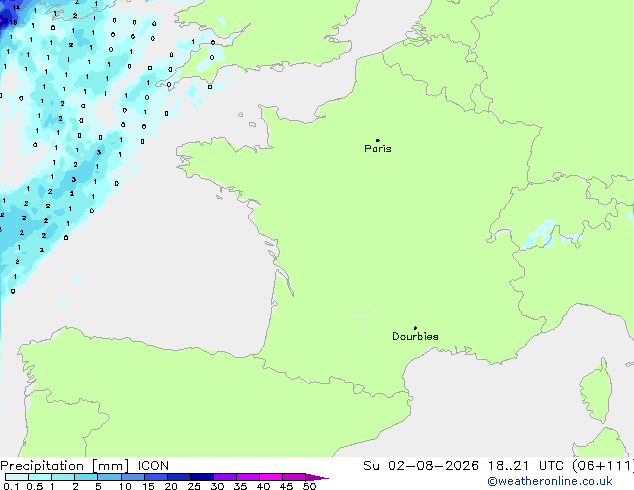Pick the 35–40 mm legend swatch
634x490 pixels.
coord(248,477)
